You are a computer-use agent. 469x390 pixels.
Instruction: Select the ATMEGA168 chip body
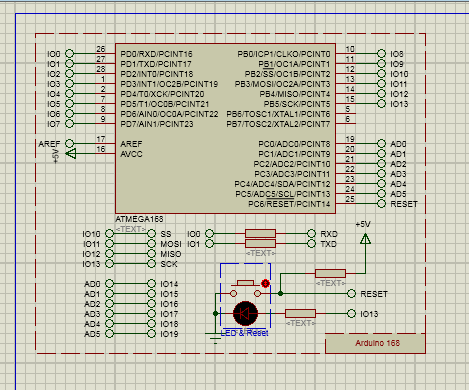coord(225,128)
